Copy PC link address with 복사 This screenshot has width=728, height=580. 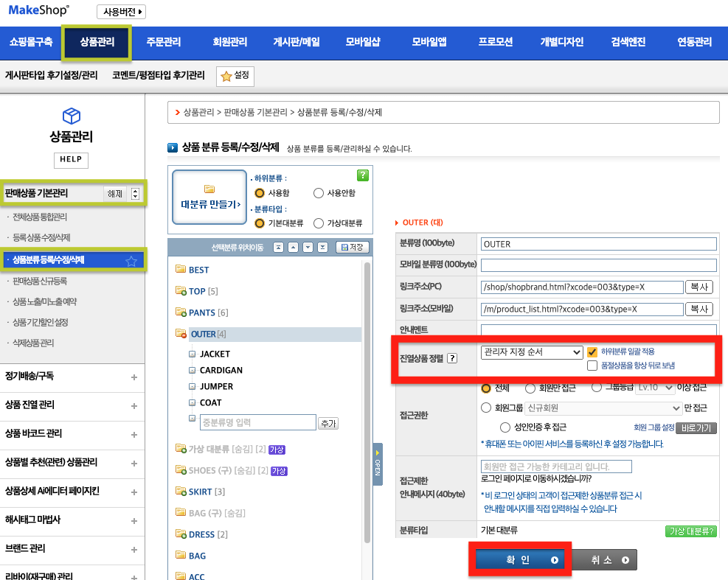[x=698, y=287]
